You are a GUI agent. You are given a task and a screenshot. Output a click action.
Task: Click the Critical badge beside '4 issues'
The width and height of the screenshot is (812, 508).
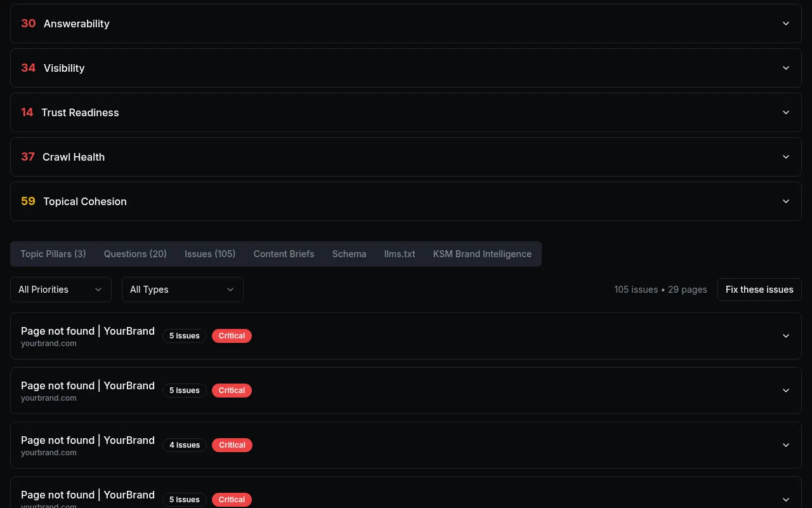[232, 445]
